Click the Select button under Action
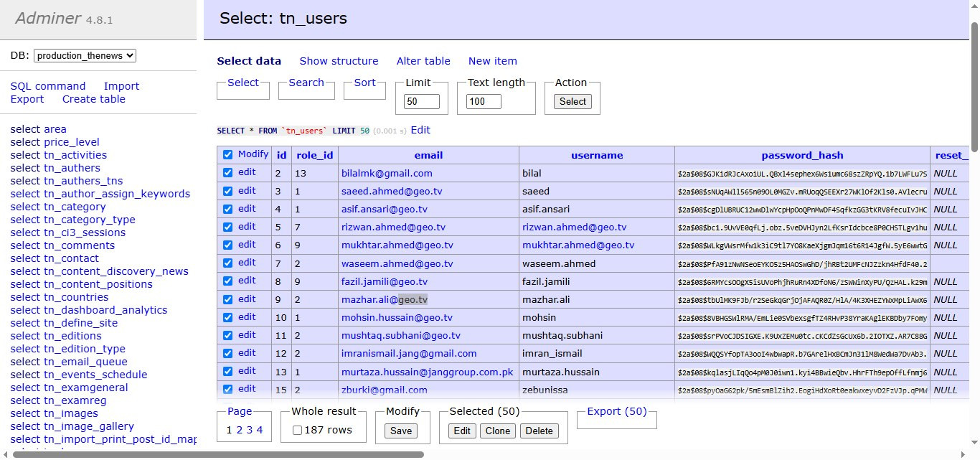The height and width of the screenshot is (460, 980). [x=573, y=101]
